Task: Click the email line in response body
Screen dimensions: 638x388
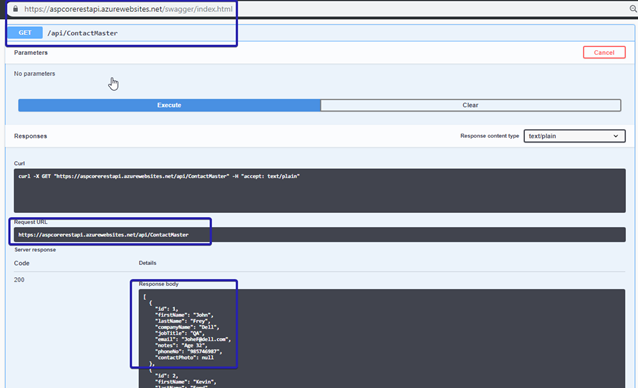Action: (x=193, y=339)
